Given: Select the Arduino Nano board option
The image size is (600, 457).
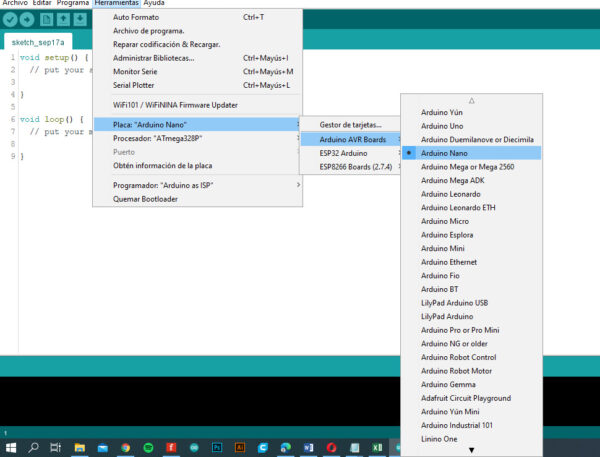Looking at the screenshot, I should pyautogui.click(x=447, y=153).
